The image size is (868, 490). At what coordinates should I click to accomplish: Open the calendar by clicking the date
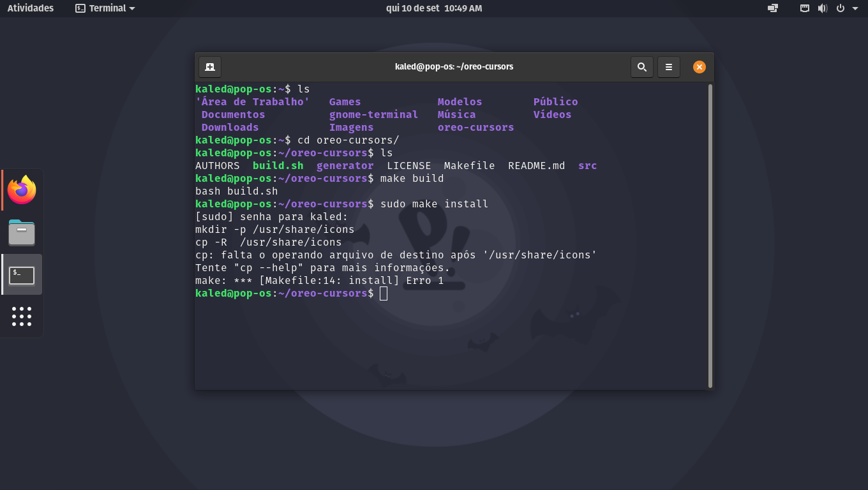(x=433, y=8)
